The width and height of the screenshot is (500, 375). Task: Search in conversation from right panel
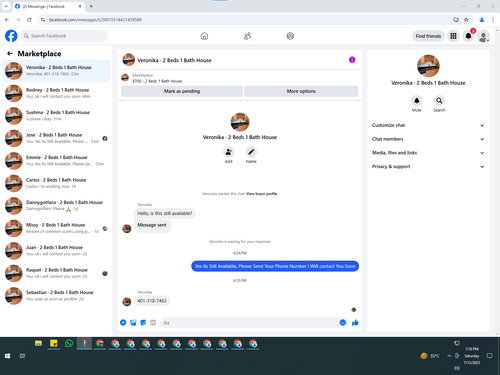click(439, 100)
